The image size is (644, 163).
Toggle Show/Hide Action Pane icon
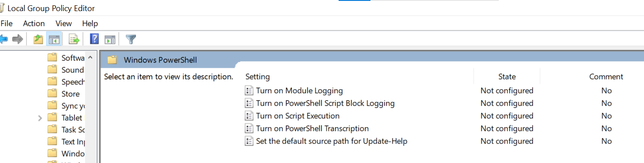110,39
